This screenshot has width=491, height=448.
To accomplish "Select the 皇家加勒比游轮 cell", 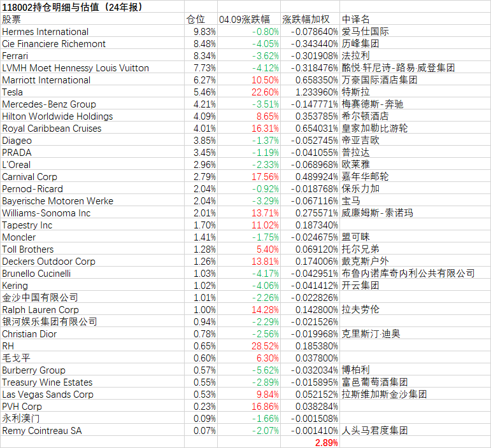I will tap(415, 128).
